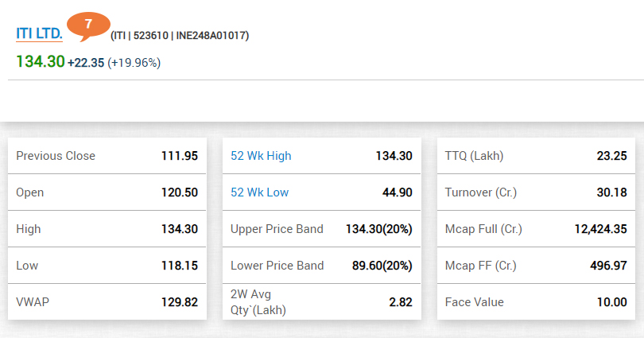Select the VWAP label

[33, 302]
